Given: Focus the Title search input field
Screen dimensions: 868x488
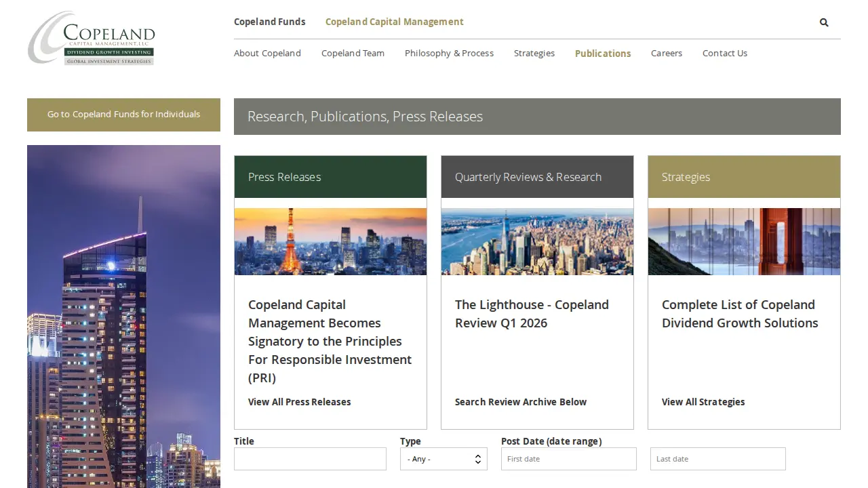Looking at the screenshot, I should tap(310, 459).
